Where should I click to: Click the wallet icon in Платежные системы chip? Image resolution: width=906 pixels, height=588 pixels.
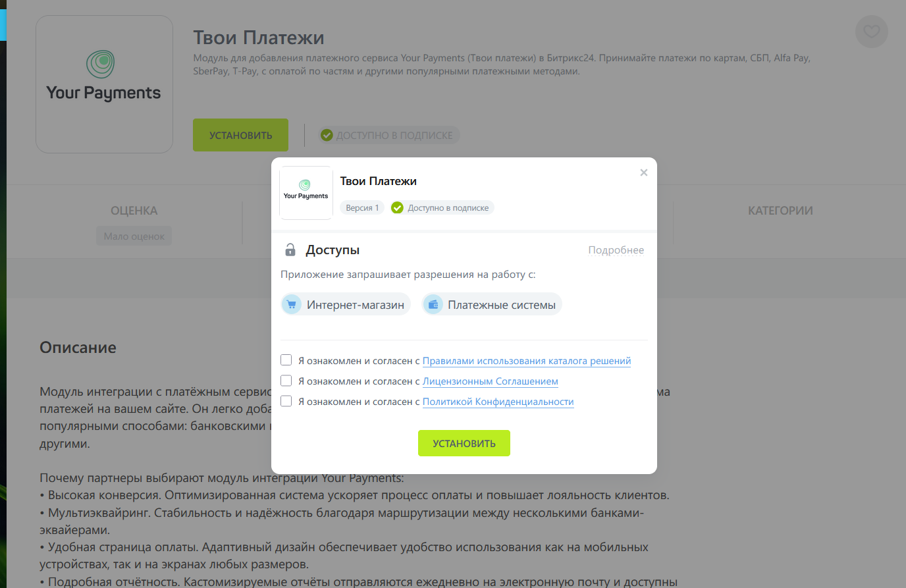point(433,304)
